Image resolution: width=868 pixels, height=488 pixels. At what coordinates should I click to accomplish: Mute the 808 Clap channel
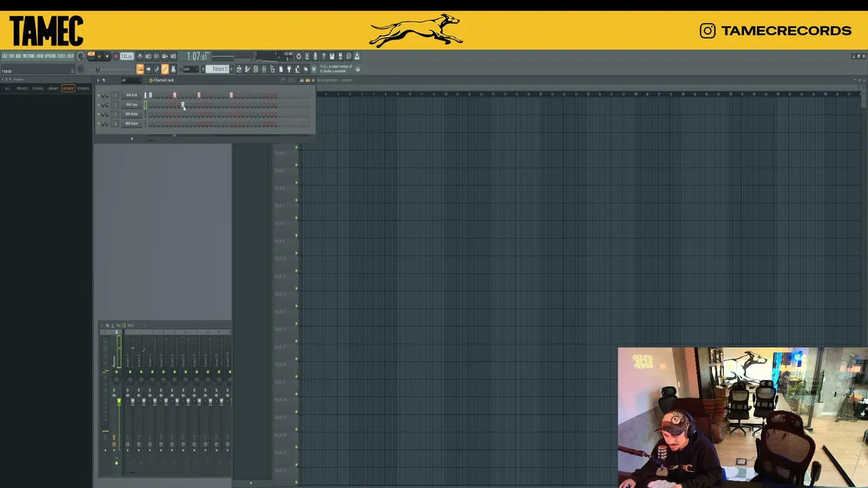tap(99, 104)
